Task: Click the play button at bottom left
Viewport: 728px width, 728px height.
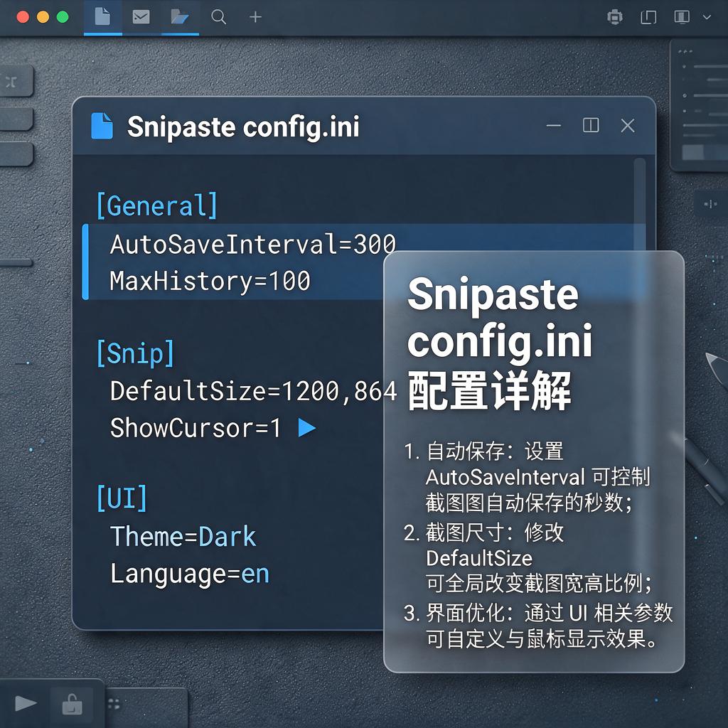Action: [x=26, y=703]
